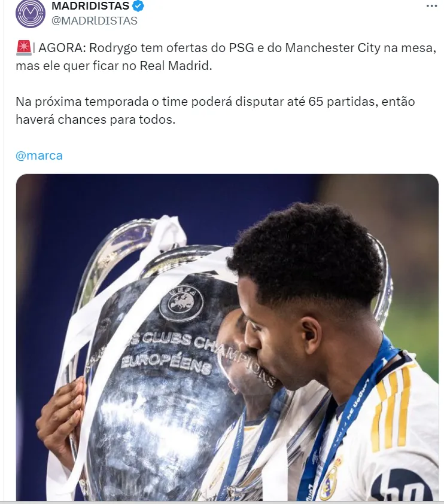The image size is (444, 504).
Task: Click the PSG text in the tweet
Action: pyautogui.click(x=241, y=48)
